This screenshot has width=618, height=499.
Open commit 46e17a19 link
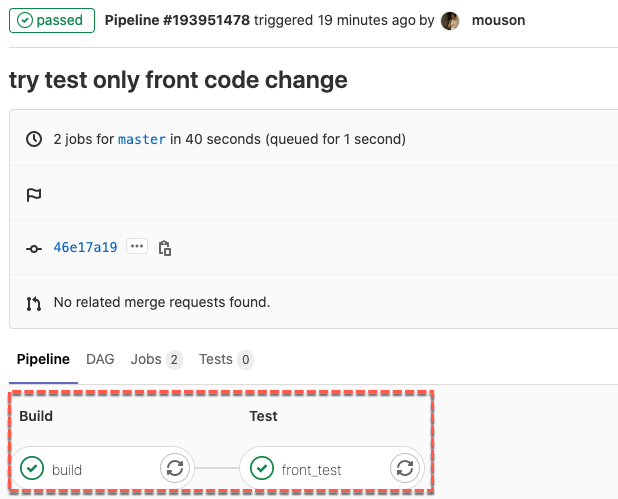click(x=86, y=247)
